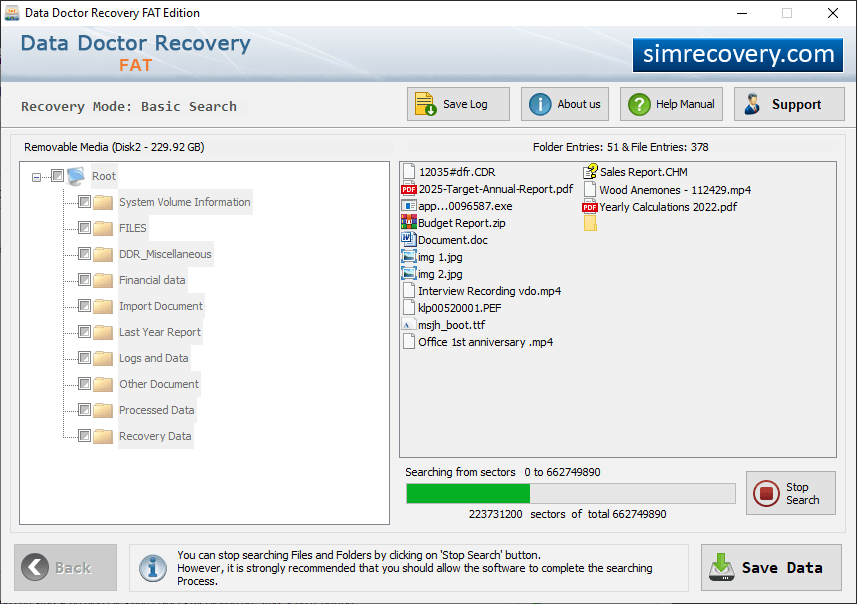Toggle the Root checkbox

pyautogui.click(x=57, y=175)
